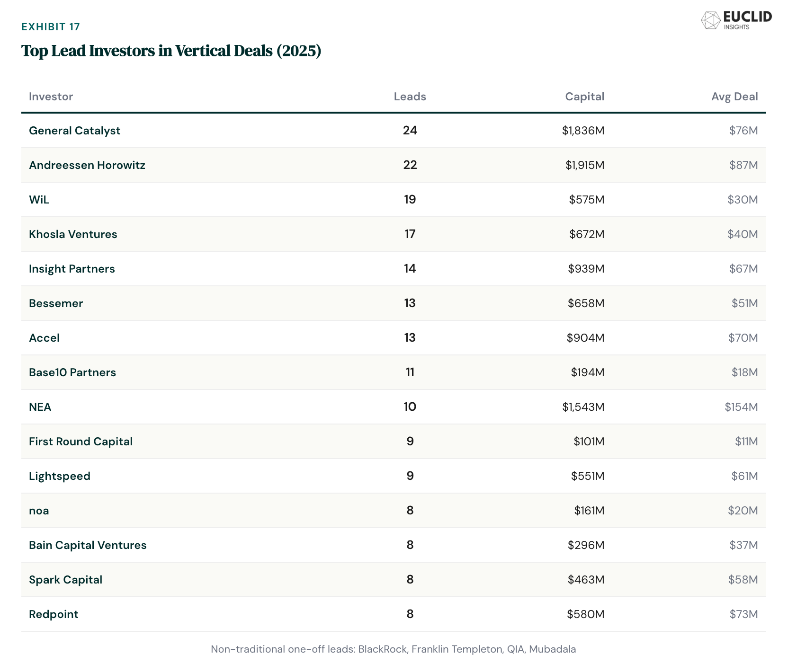Screen dimensions: 788x672
Task: Click the $1,836M capital cell
Action: [583, 131]
